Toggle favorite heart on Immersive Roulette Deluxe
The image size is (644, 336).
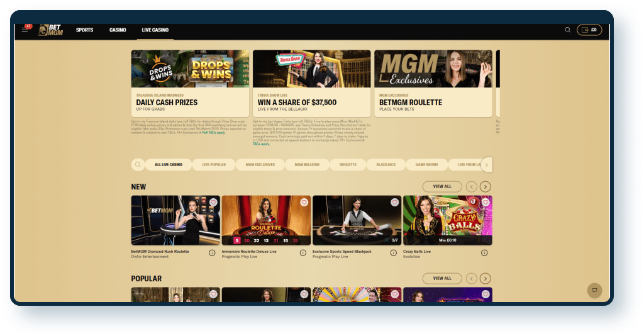304,203
